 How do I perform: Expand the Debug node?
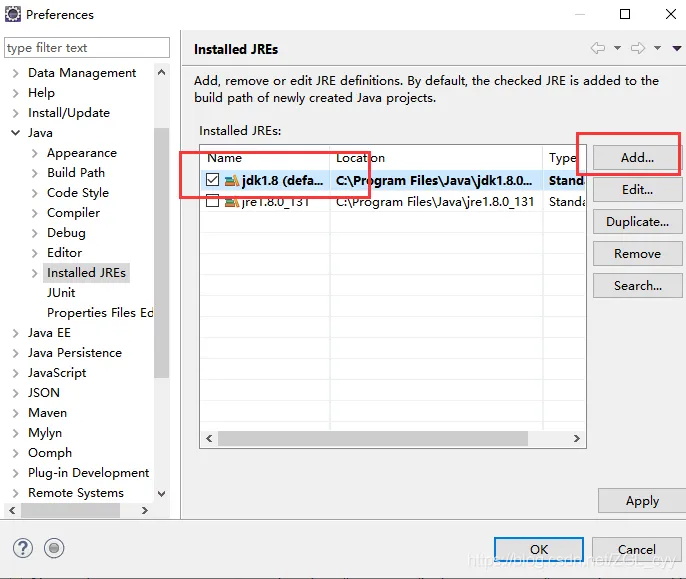tap(35, 233)
